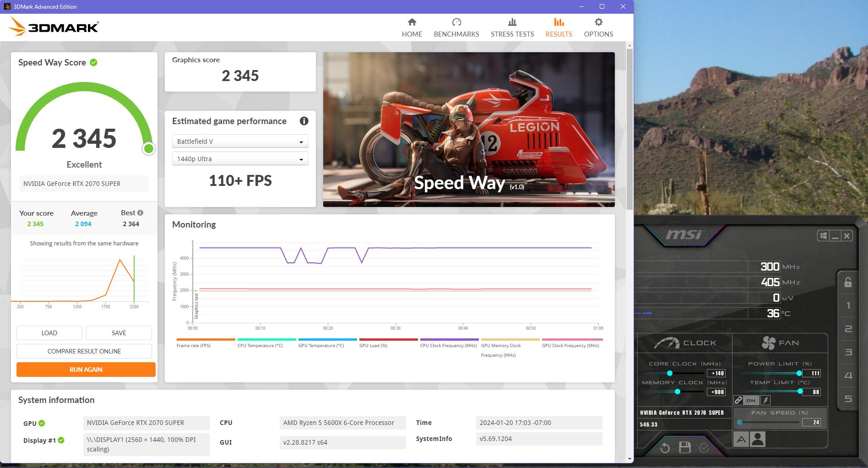
Task: Click the 3DMark logo
Action: point(54,27)
